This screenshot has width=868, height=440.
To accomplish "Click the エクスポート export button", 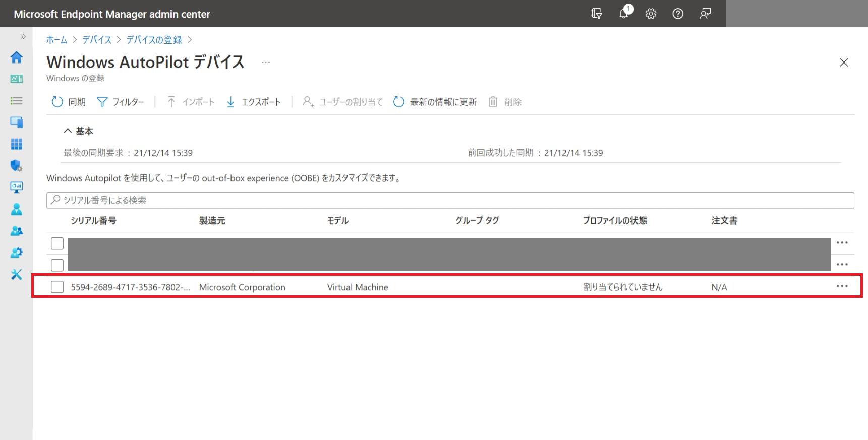I will pos(253,102).
